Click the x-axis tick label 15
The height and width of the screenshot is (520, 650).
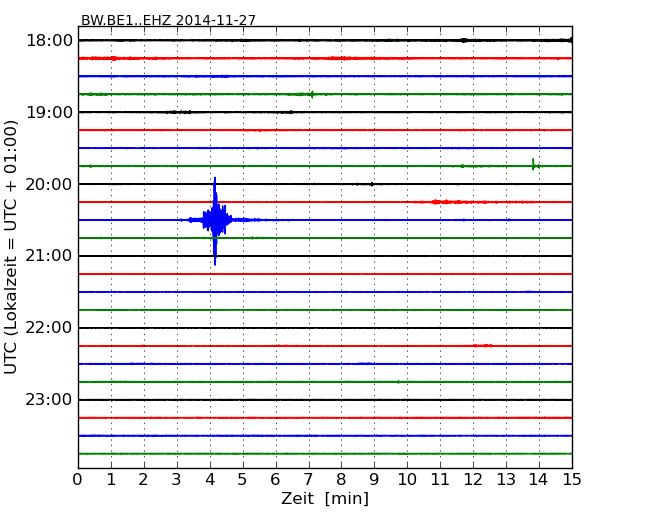tap(572, 480)
